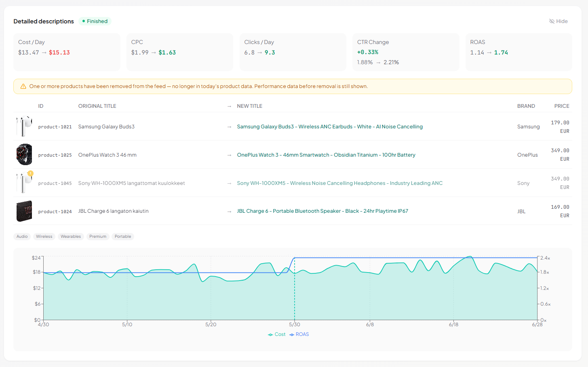Click the Cost / Day metric card
This screenshot has height=367, width=588.
click(x=67, y=52)
